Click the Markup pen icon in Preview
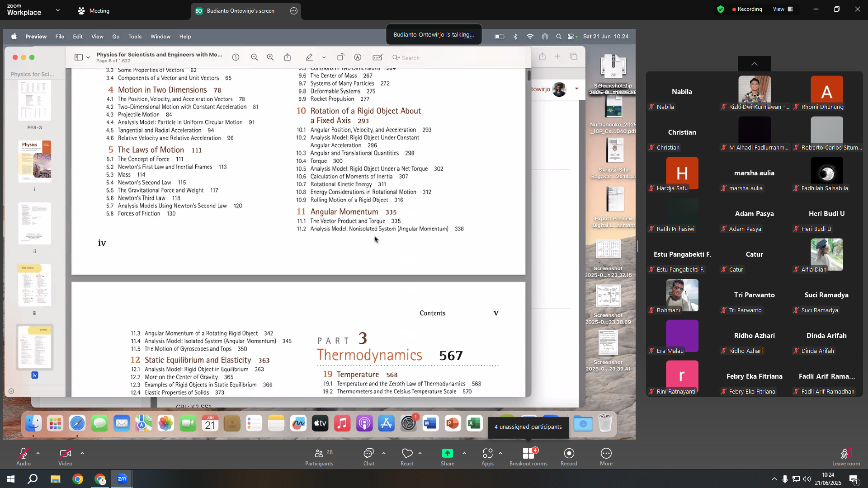868x488 pixels. tap(309, 57)
